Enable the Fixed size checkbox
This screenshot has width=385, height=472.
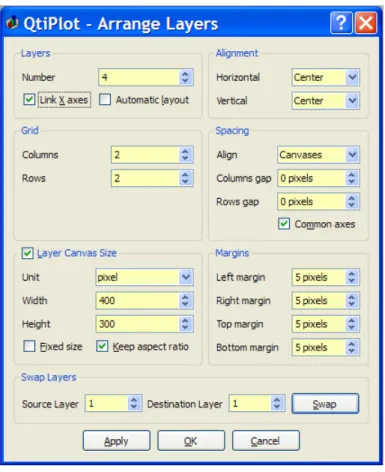coord(29,346)
